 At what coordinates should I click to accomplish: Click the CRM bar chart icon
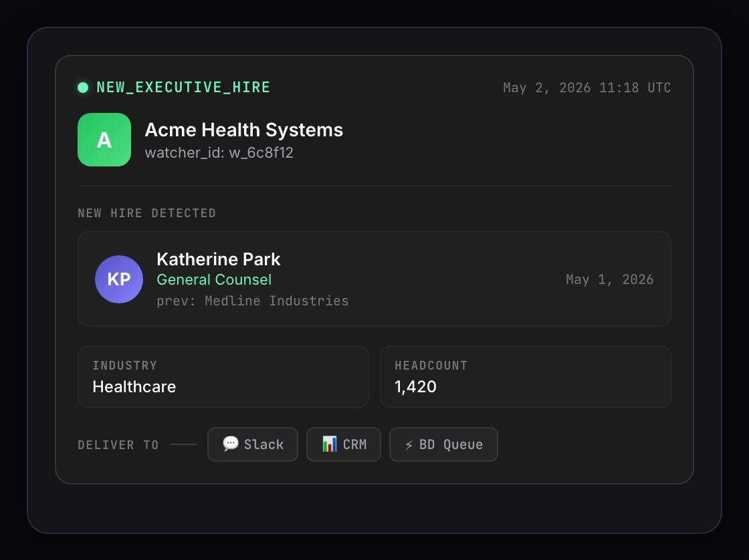[x=330, y=444]
